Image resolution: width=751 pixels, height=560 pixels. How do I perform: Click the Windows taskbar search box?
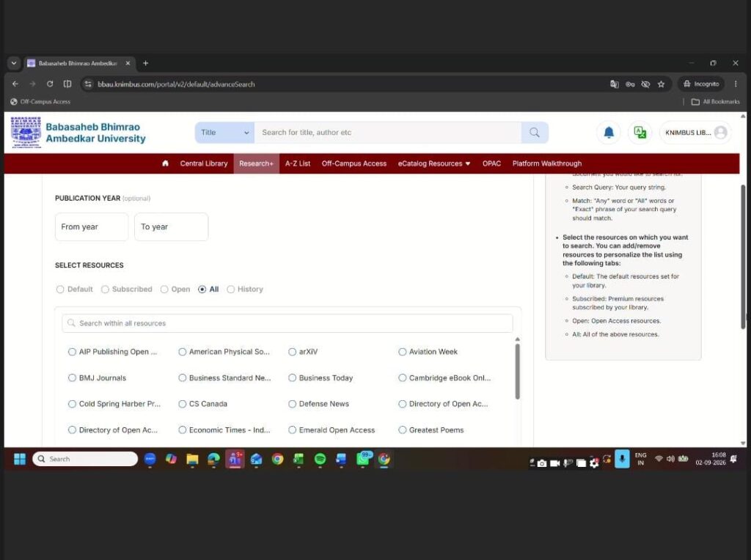pyautogui.click(x=85, y=459)
